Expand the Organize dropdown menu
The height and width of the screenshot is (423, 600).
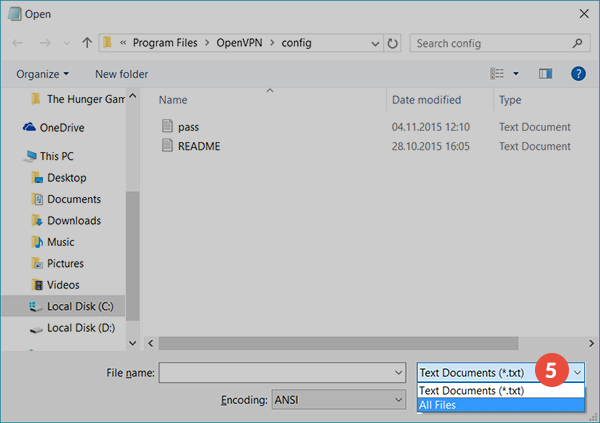43,74
